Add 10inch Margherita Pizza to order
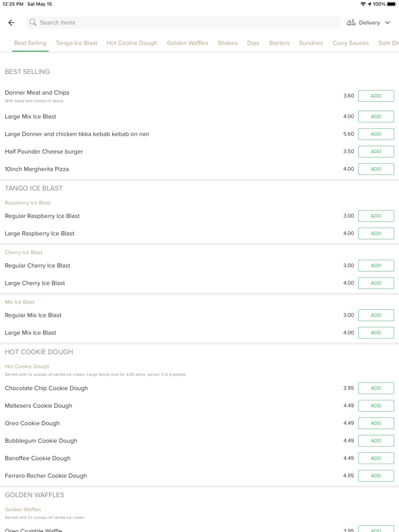The image size is (399, 532). tap(376, 169)
